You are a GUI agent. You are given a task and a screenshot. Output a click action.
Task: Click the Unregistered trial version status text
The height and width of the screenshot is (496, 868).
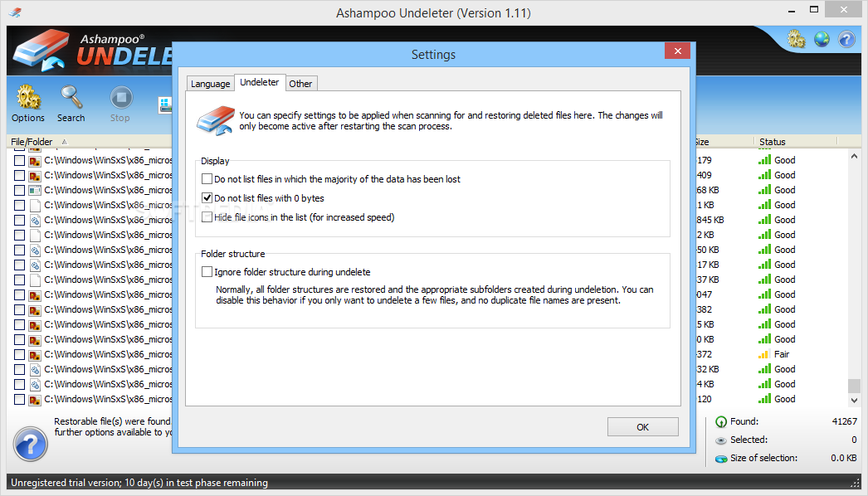[139, 483]
